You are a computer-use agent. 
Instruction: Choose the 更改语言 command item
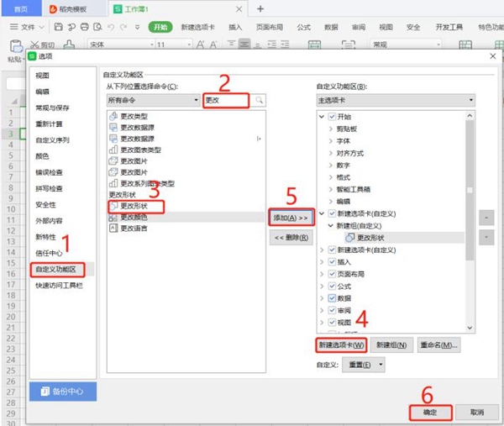point(134,227)
